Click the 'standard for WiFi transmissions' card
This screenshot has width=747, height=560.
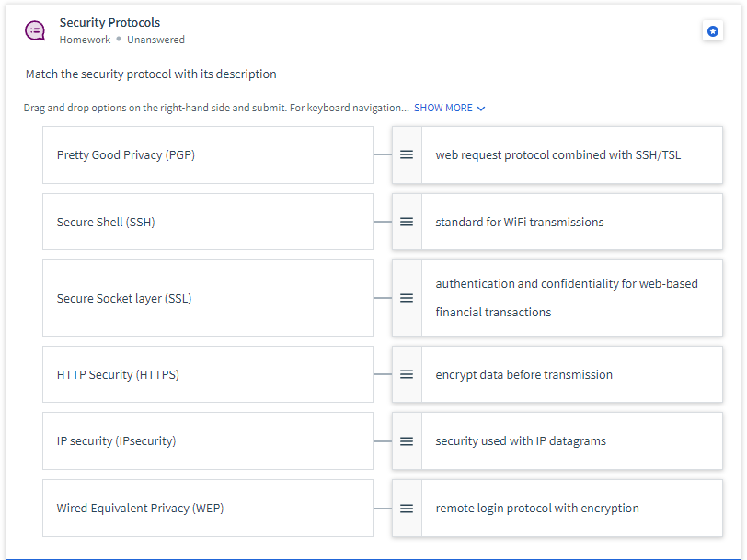(557, 222)
